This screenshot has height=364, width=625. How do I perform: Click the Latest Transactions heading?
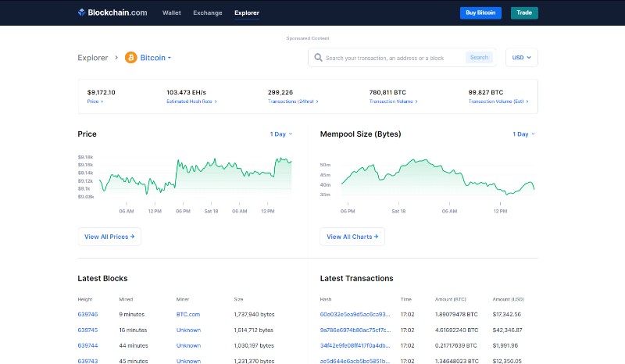(357, 278)
